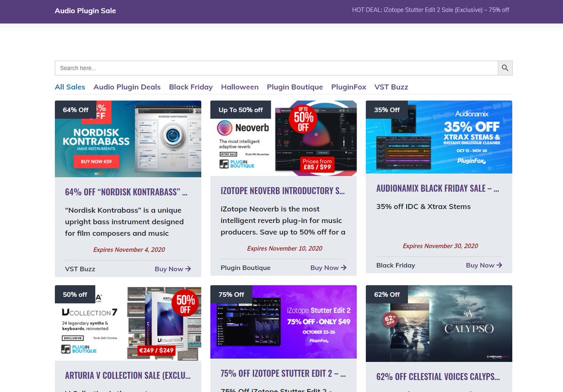
Task: Click the '62% OFF CELESTIAL VOICES' heading
Action: pyautogui.click(x=438, y=377)
